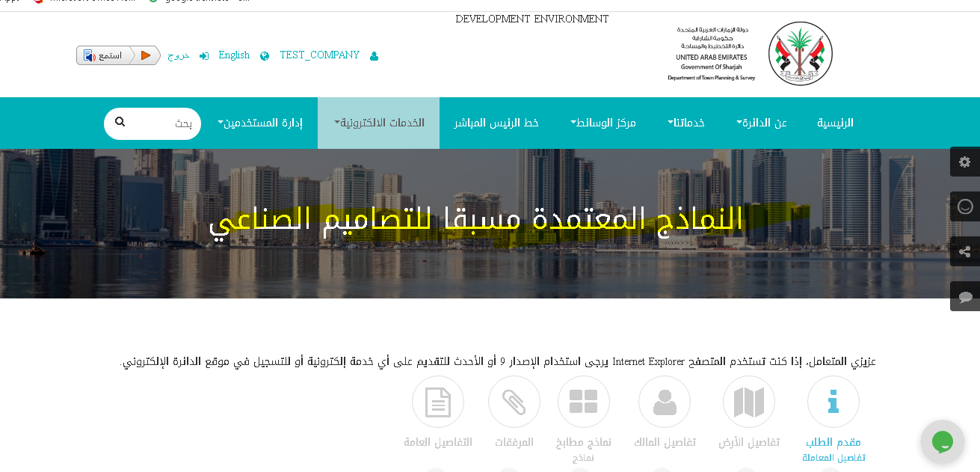The height and width of the screenshot is (472, 980).
Task: Expand the خدماتنا dropdown menu
Action: point(686,123)
